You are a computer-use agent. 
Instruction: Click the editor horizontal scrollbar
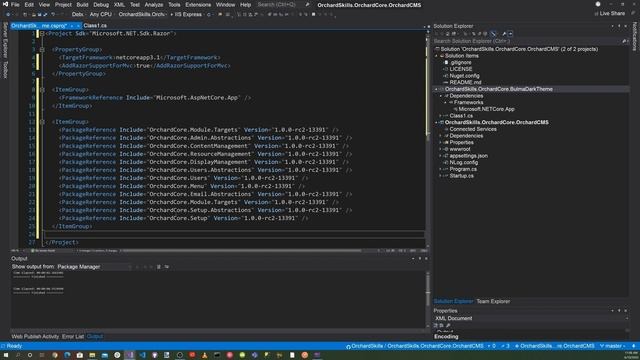241,251
